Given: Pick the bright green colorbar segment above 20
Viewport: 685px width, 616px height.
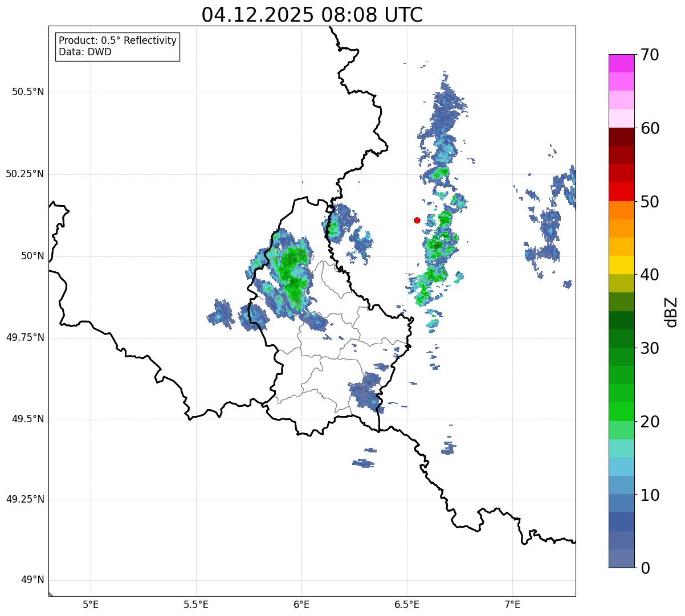Looking at the screenshot, I should pos(621,412).
